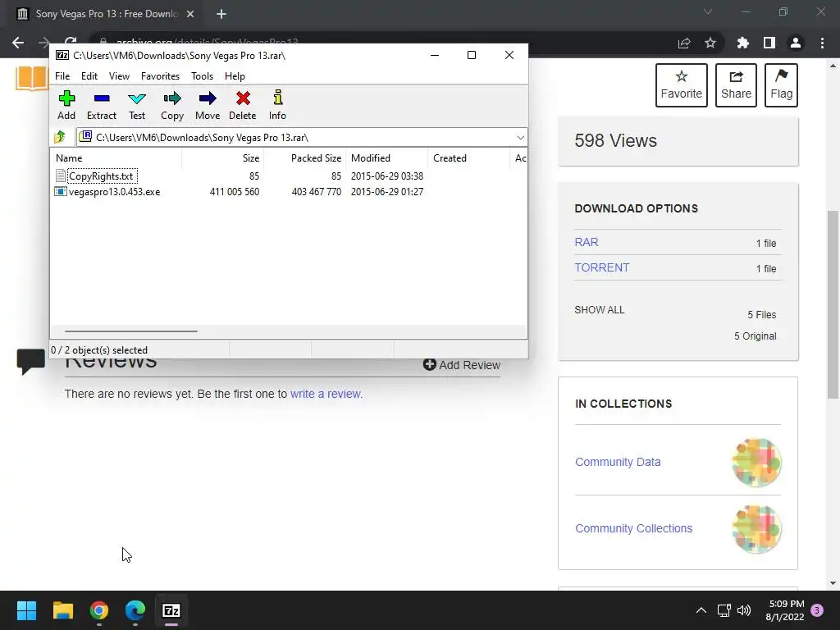Click the Share button on archive.org
The image size is (840, 630).
(x=736, y=85)
